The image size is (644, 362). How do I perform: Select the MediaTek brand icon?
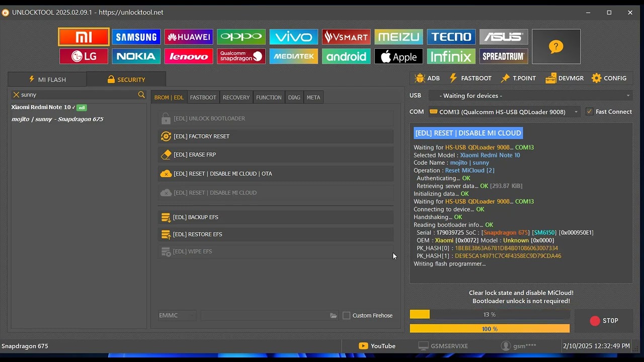294,56
